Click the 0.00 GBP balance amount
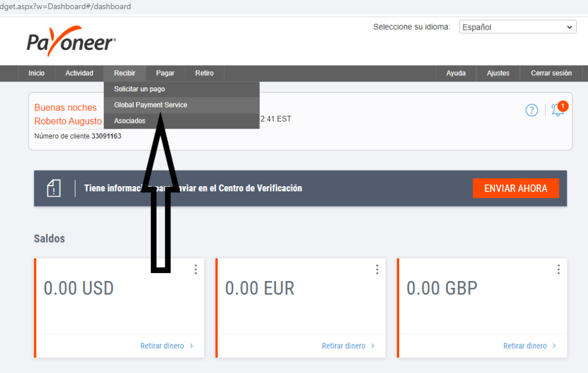 442,289
